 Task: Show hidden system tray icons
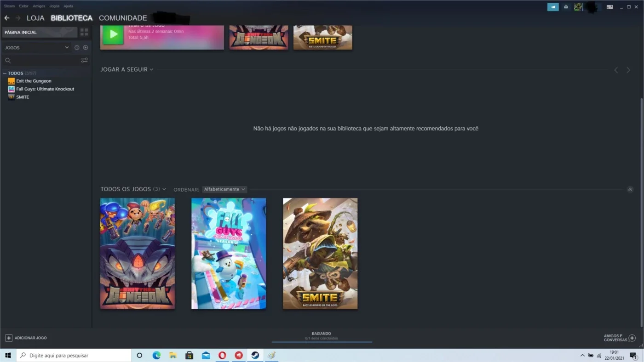pos(582,355)
